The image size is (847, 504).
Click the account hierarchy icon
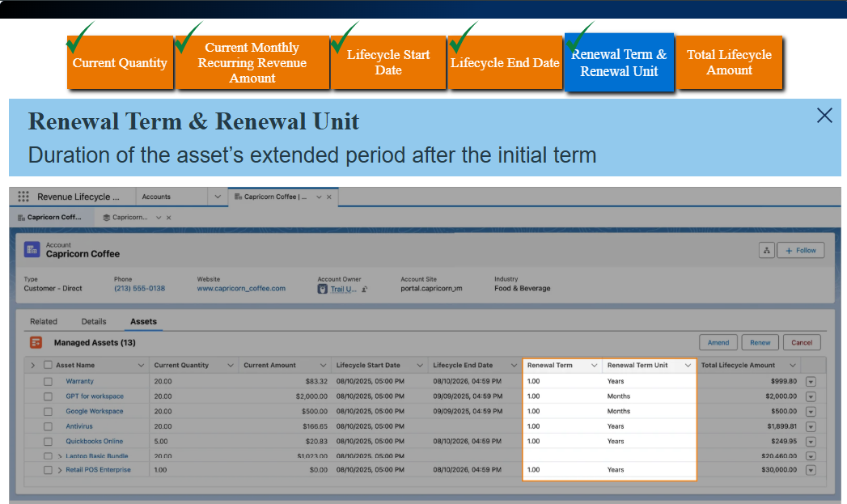[x=767, y=251]
